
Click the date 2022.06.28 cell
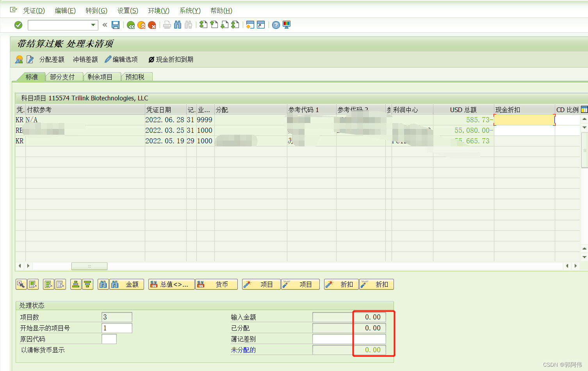pyautogui.click(x=166, y=120)
